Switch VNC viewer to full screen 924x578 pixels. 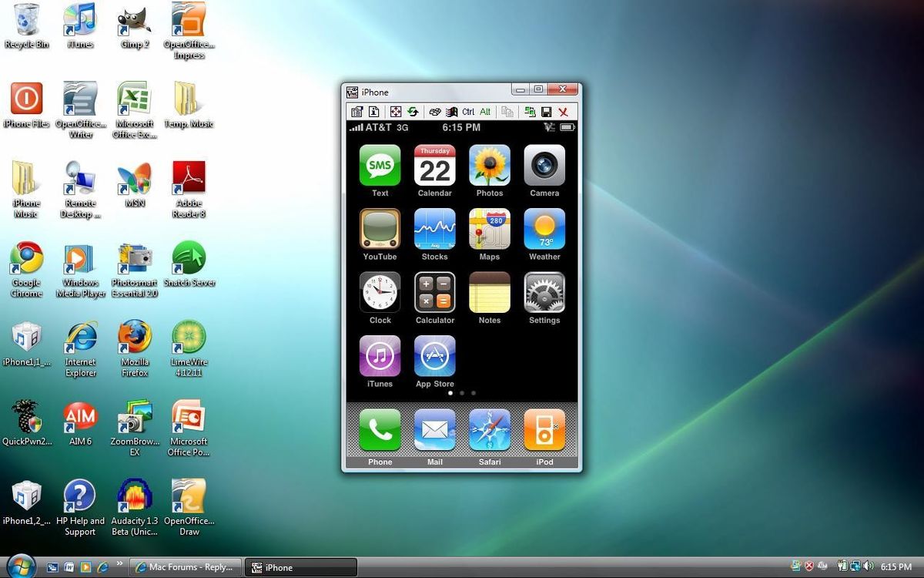tap(396, 112)
